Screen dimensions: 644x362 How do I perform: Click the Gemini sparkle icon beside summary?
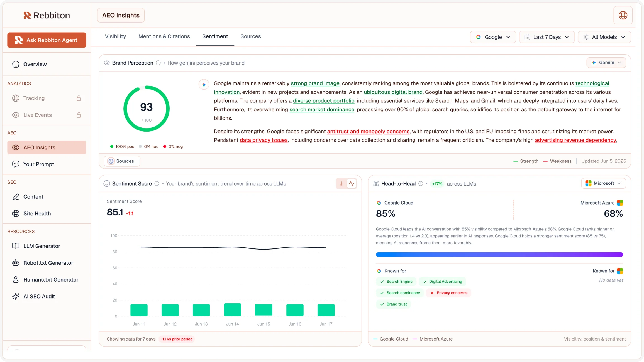204,84
